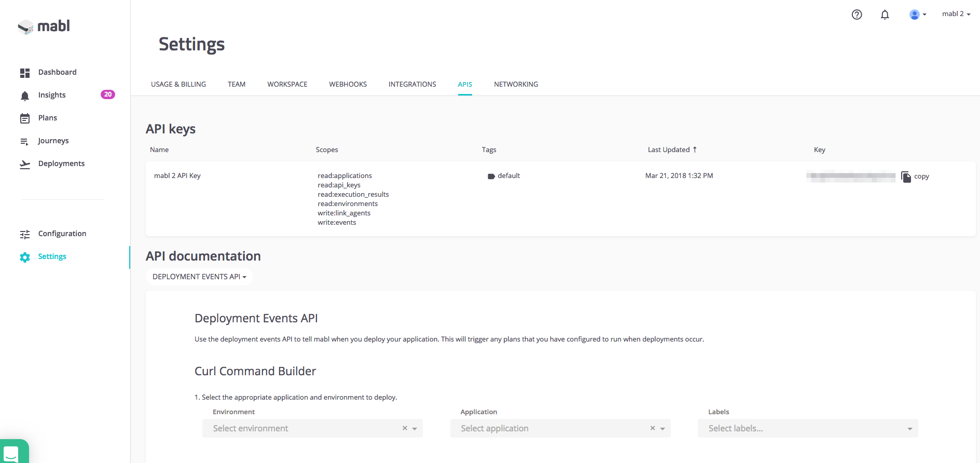Switch to Team tab

(237, 84)
